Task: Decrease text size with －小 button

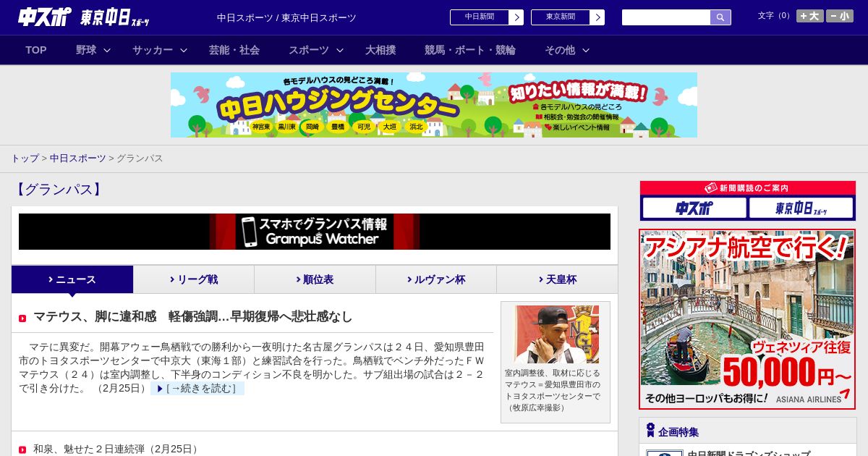Action: point(840,16)
